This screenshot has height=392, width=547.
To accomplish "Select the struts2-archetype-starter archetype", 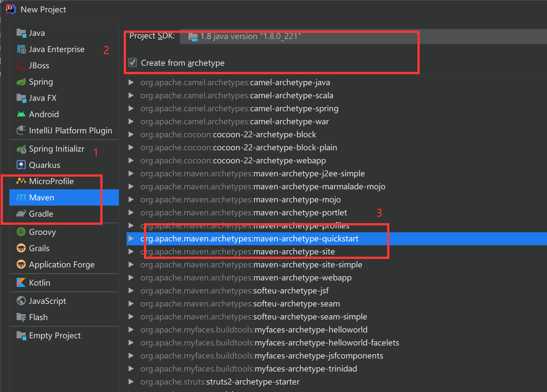I will (337, 382).
